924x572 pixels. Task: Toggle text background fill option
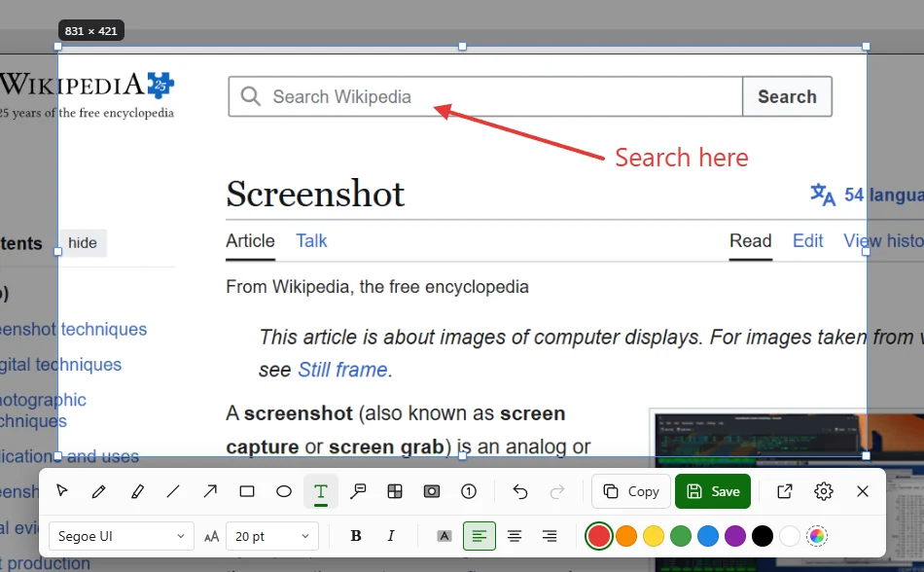[x=444, y=536]
